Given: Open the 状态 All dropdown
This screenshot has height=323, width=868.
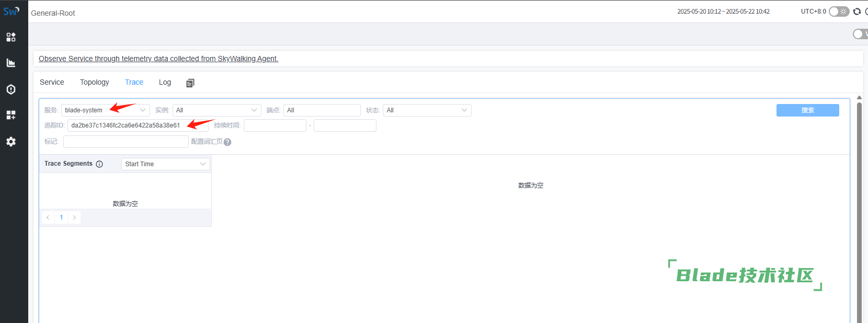Looking at the screenshot, I should point(427,110).
